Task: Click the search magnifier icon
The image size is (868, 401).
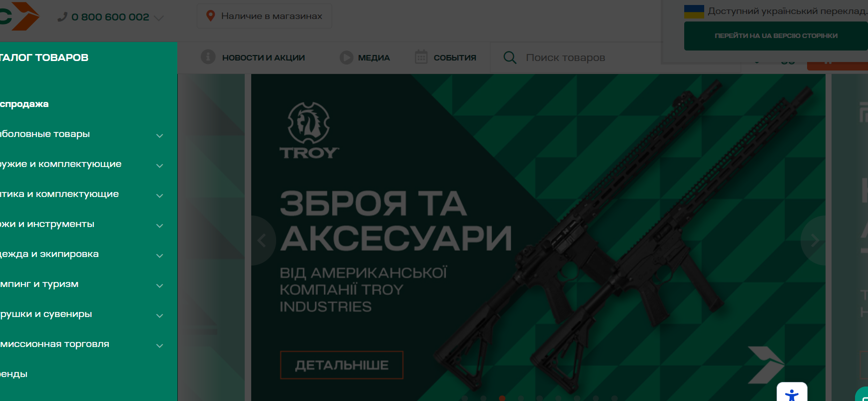Action: pyautogui.click(x=510, y=57)
